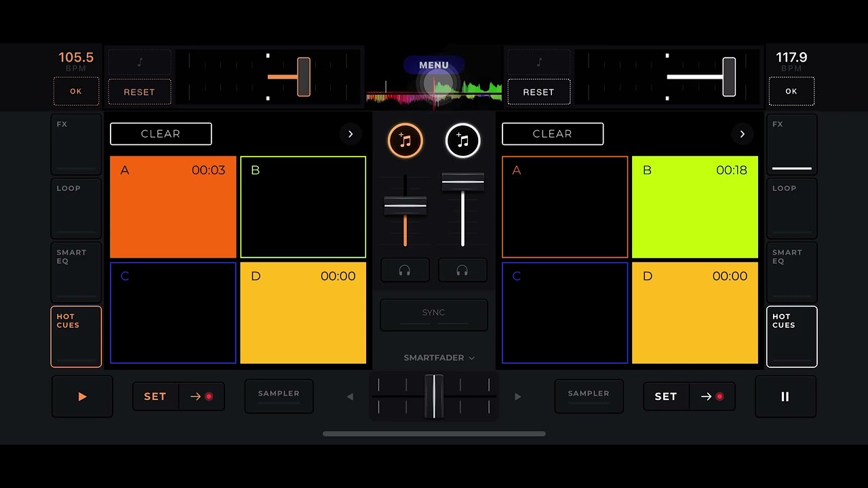
Task: Open the left deck SMART EQ tab
Action: [x=76, y=272]
